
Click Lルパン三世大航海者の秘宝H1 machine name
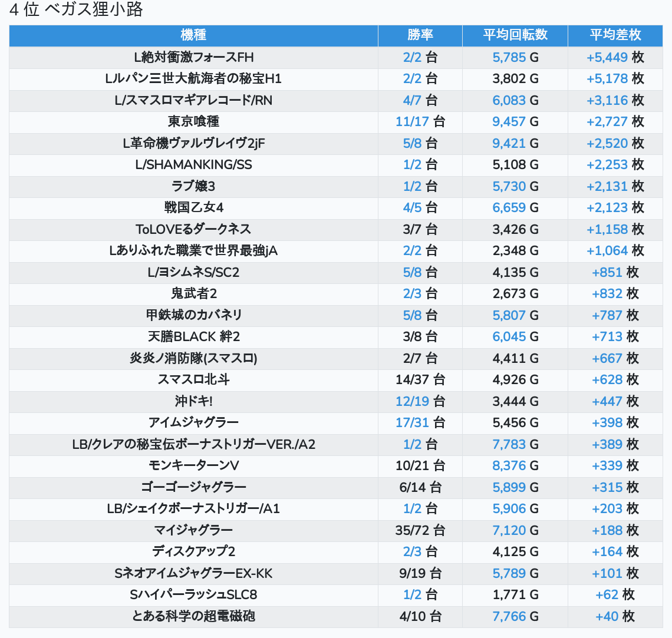[193, 79]
